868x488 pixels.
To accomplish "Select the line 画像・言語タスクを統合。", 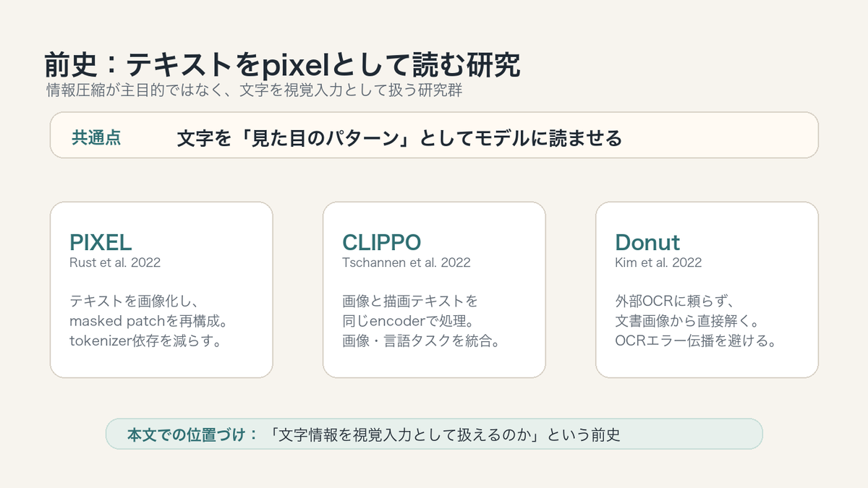I will (x=421, y=341).
